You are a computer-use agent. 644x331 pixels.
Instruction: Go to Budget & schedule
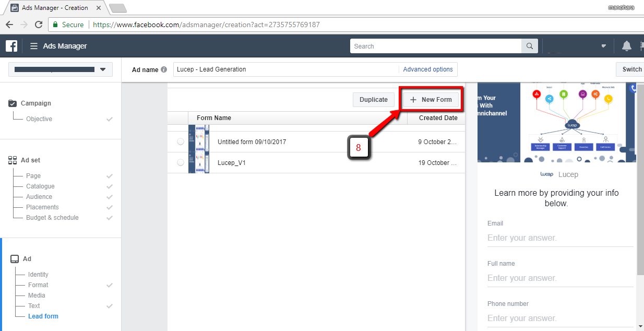click(52, 218)
